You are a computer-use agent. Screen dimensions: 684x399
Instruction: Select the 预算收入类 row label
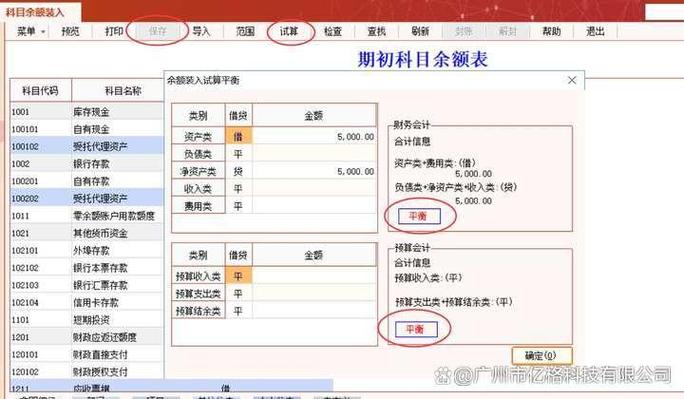(198, 276)
